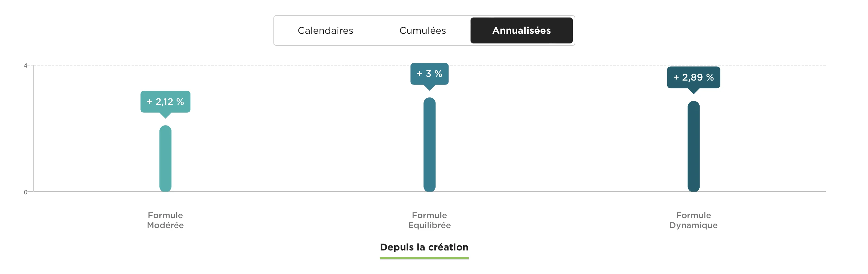868x274 pixels.
Task: Click the + 3 % tooltip label
Action: tap(429, 73)
